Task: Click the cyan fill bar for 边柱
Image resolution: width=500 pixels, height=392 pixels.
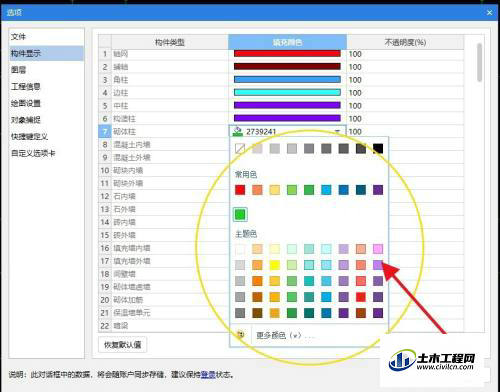Action: [x=287, y=92]
